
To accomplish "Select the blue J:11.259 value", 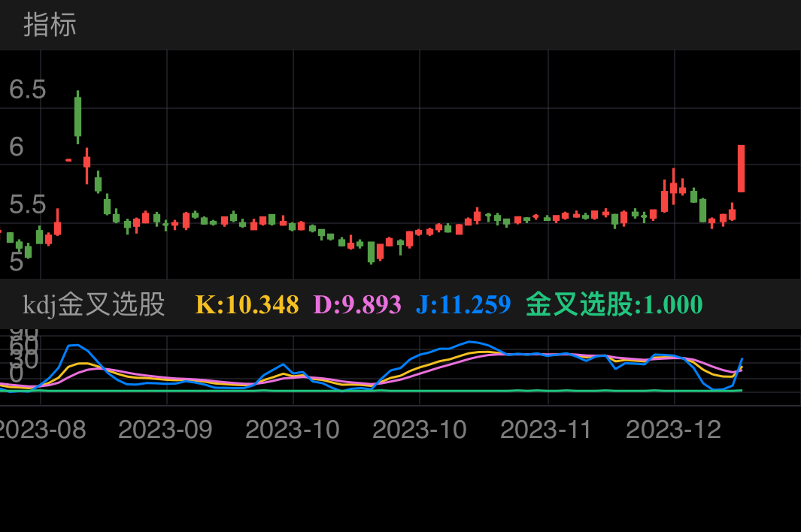I will coord(463,304).
